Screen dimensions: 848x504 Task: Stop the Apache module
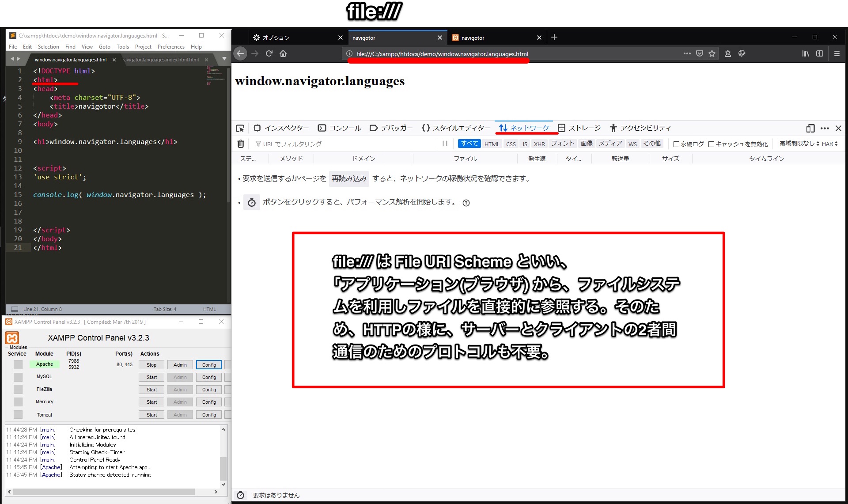click(151, 365)
